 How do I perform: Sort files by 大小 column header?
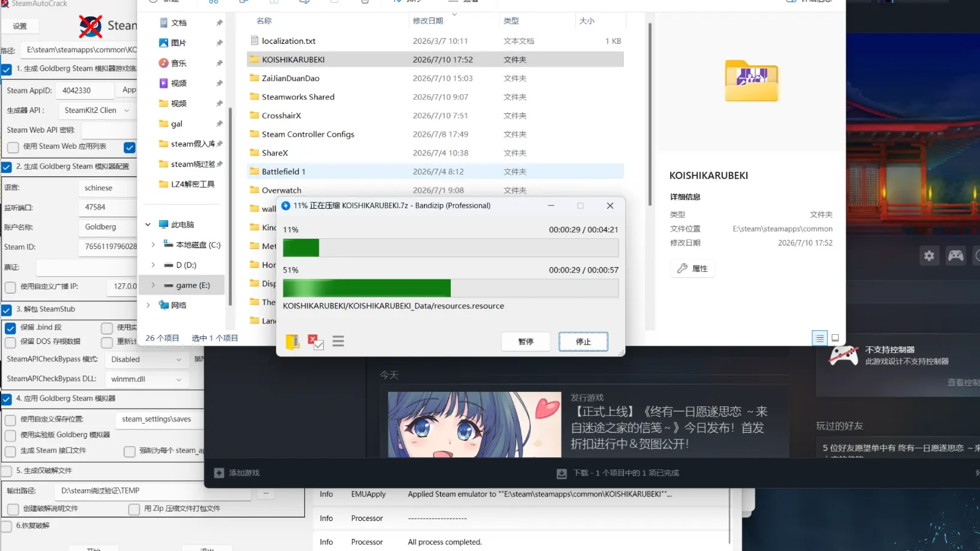(x=587, y=21)
